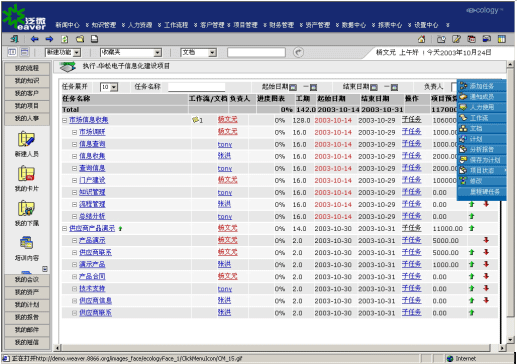This screenshot has width=517, height=364.
Task: Click the logout door icon
Action: coord(14,39)
